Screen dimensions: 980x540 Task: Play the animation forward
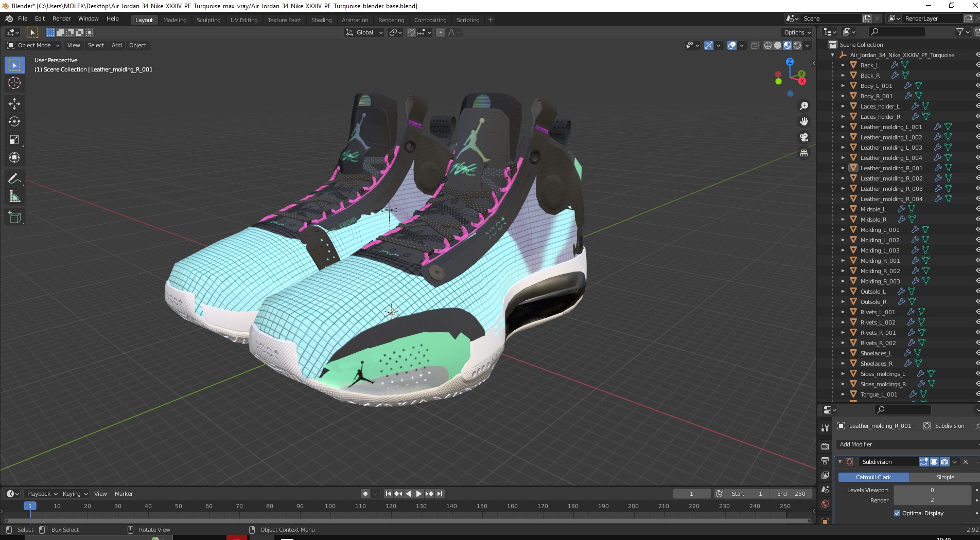click(418, 494)
